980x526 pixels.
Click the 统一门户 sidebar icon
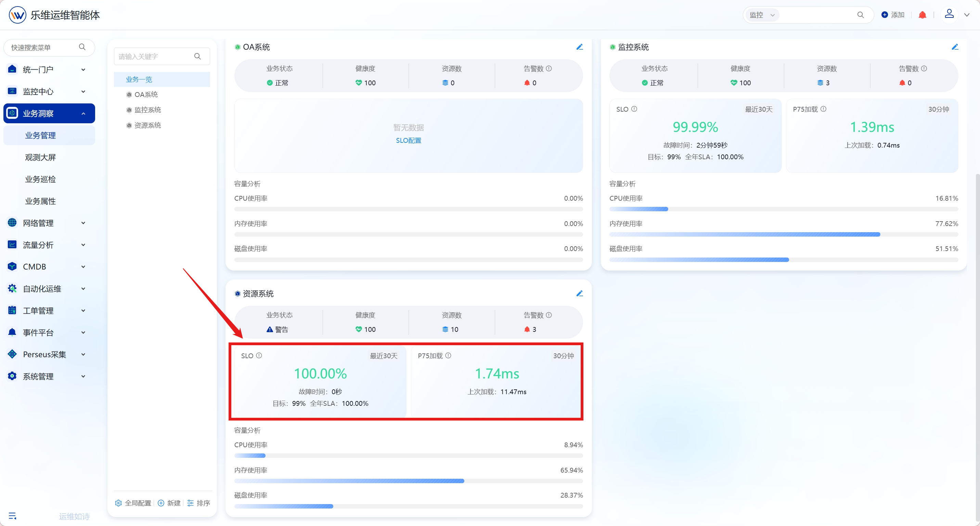pyautogui.click(x=12, y=69)
